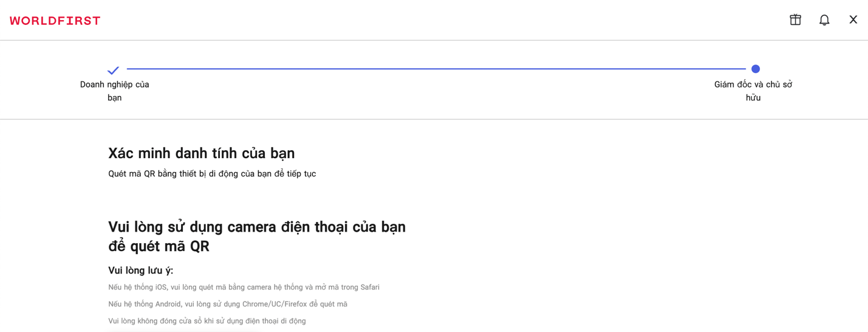Click the "Vui lòng lưu ý:" label
868x332 pixels.
tap(140, 271)
